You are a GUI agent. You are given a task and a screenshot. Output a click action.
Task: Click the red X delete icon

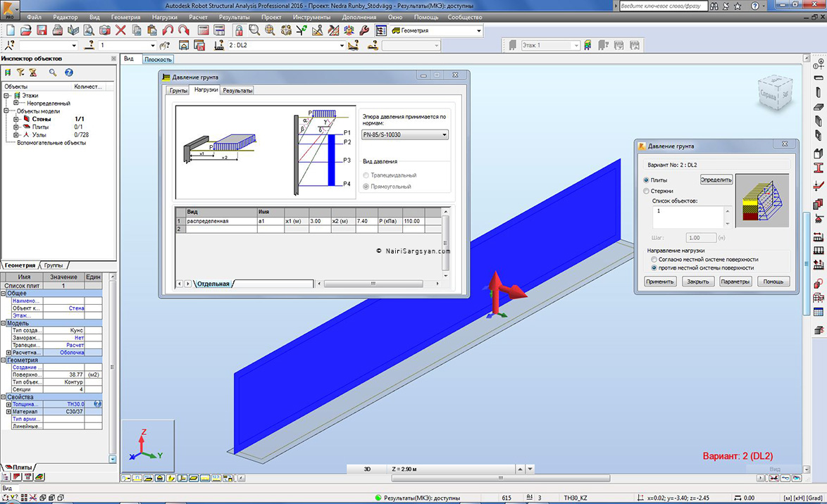point(120,30)
